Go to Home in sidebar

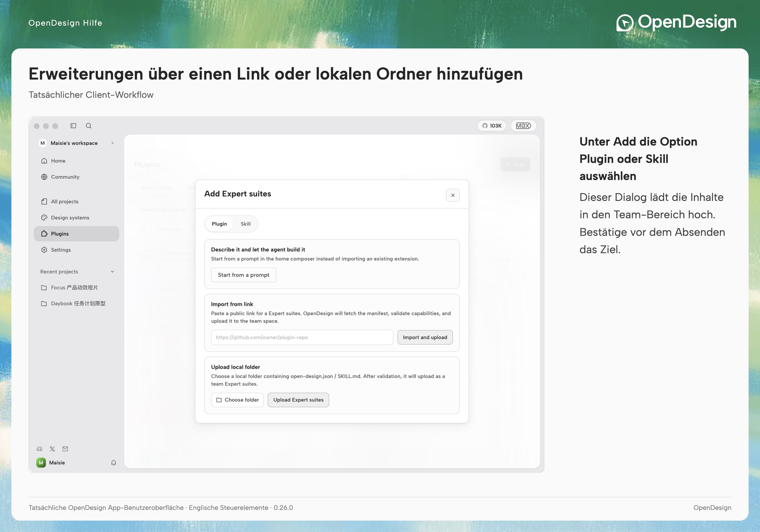tap(76, 161)
